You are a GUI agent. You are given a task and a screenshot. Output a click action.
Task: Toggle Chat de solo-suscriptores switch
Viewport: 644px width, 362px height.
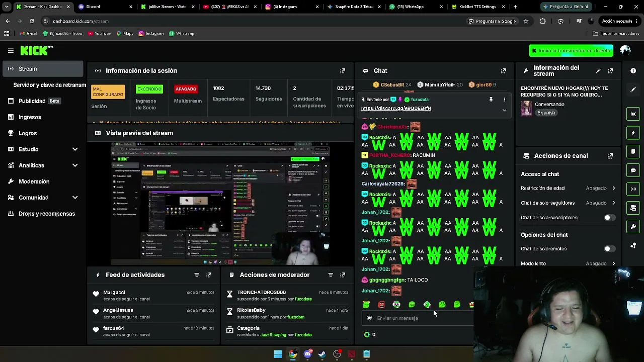click(x=609, y=218)
